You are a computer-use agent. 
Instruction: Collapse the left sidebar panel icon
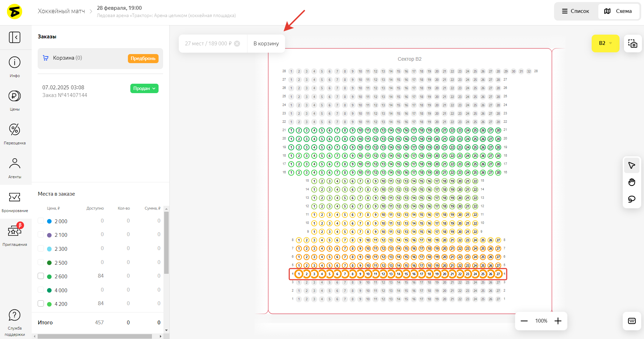[15, 37]
